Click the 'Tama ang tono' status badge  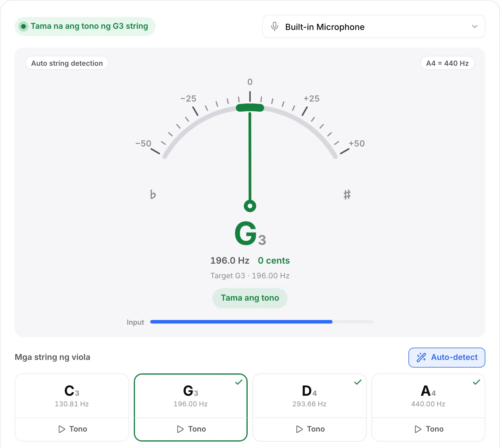250,298
